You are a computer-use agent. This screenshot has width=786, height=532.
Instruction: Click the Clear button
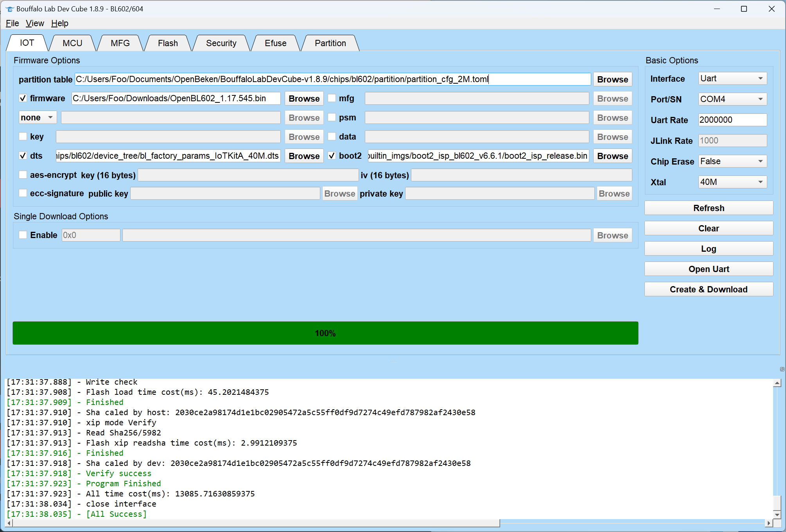(x=709, y=228)
